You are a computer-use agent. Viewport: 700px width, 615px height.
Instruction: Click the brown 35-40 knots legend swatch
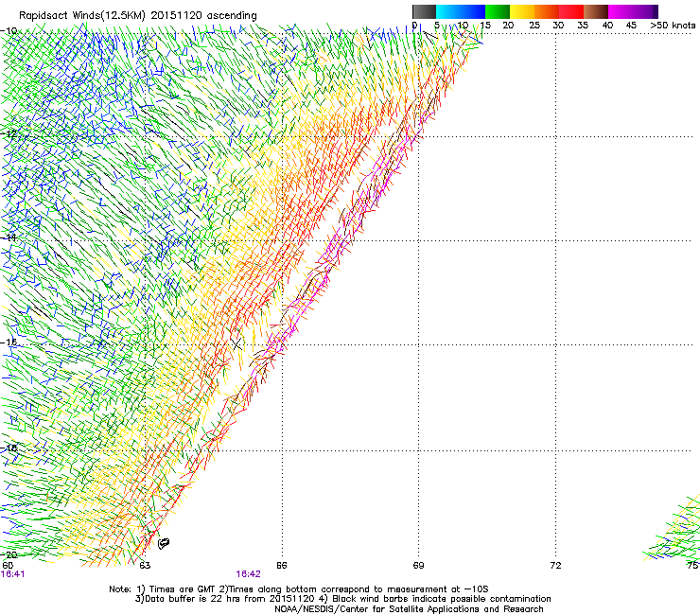[x=596, y=11]
